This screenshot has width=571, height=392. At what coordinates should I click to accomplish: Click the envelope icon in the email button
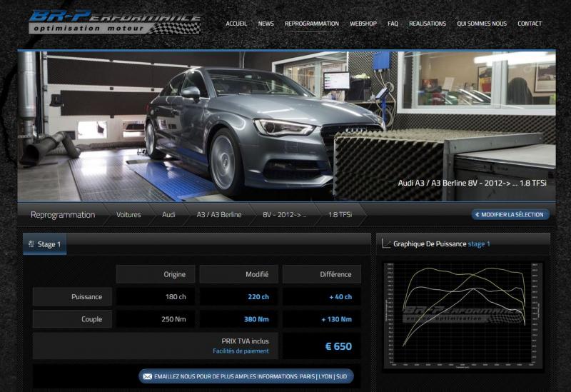(x=148, y=376)
